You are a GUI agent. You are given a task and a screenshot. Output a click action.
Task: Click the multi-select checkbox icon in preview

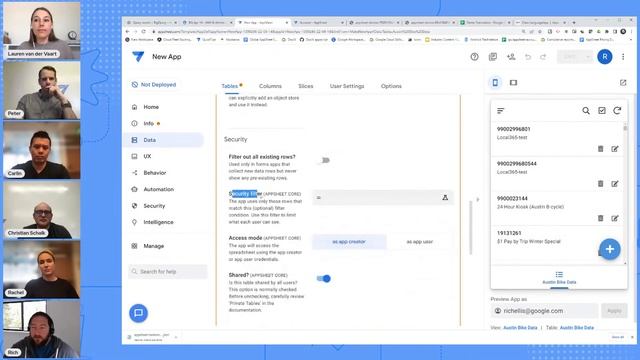pyautogui.click(x=602, y=111)
